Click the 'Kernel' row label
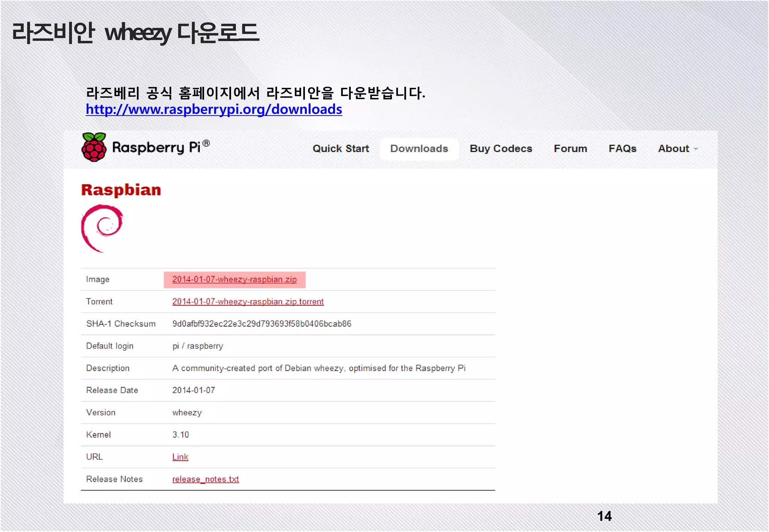 coord(98,434)
